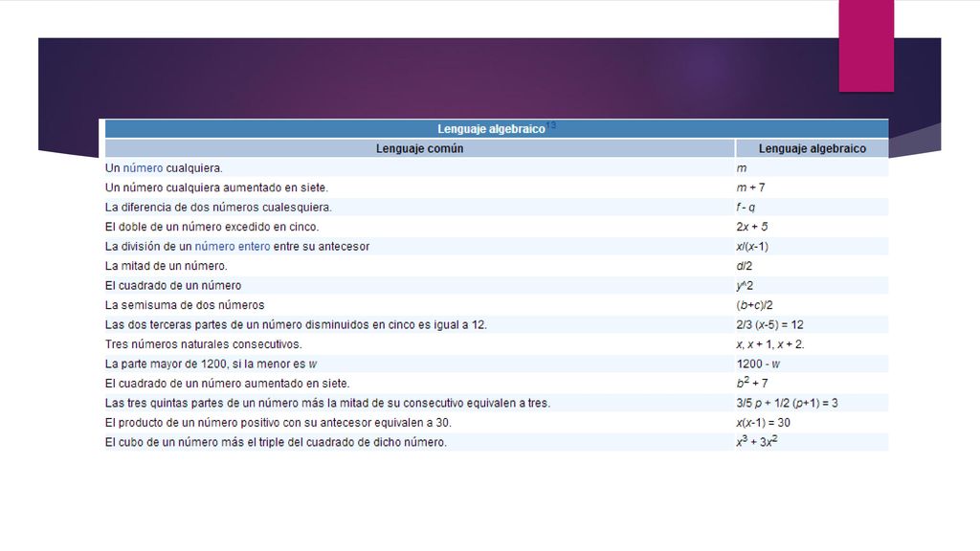Screen dimensions: 980x551
Task: Select text 'Tres números naturales consecutivos.'
Action: [x=203, y=344]
